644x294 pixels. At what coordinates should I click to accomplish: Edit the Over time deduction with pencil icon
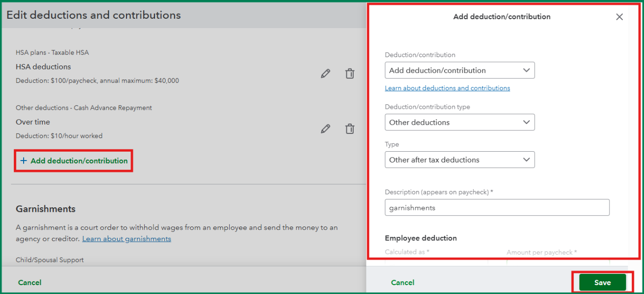[x=325, y=129]
